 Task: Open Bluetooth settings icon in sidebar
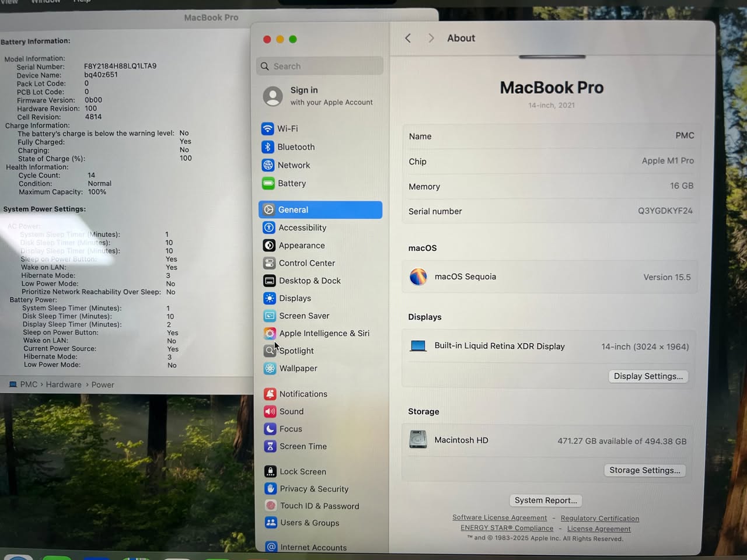[x=267, y=147]
